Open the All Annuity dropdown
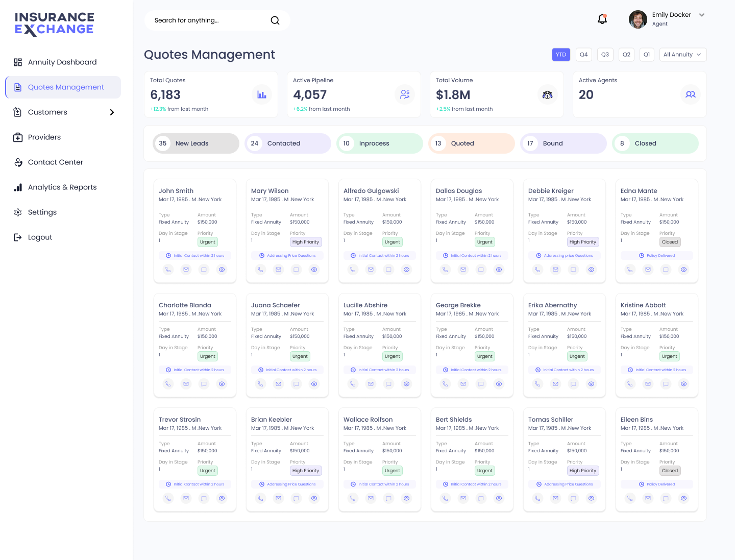Viewport: 735px width, 560px height. tap(682, 55)
